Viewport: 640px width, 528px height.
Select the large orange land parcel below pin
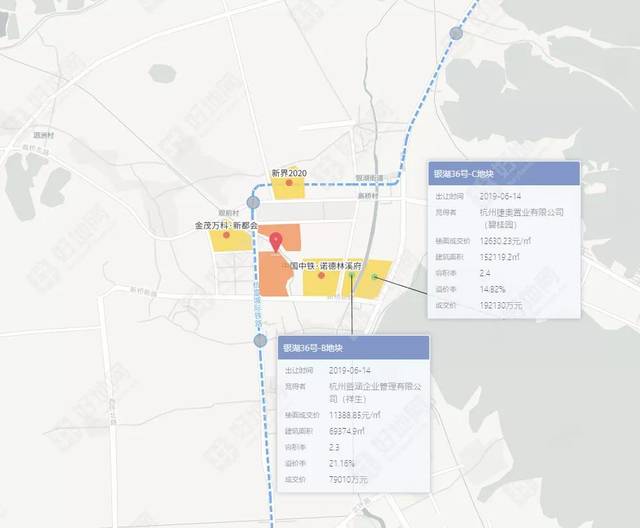coord(276,274)
